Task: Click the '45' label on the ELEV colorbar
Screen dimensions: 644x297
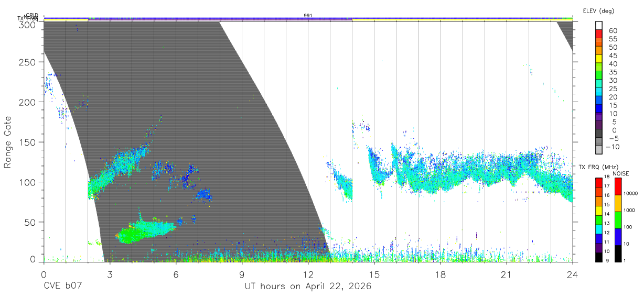Action: [612, 56]
